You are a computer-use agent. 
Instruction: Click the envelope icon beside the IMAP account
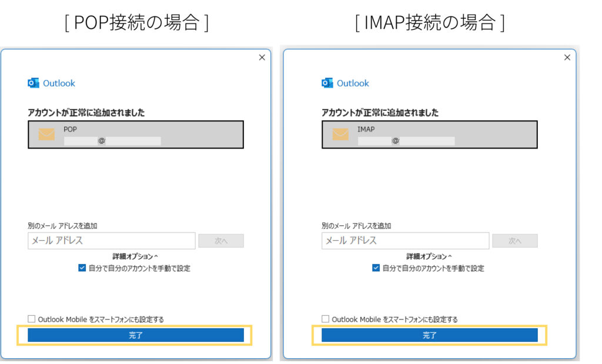(x=340, y=134)
